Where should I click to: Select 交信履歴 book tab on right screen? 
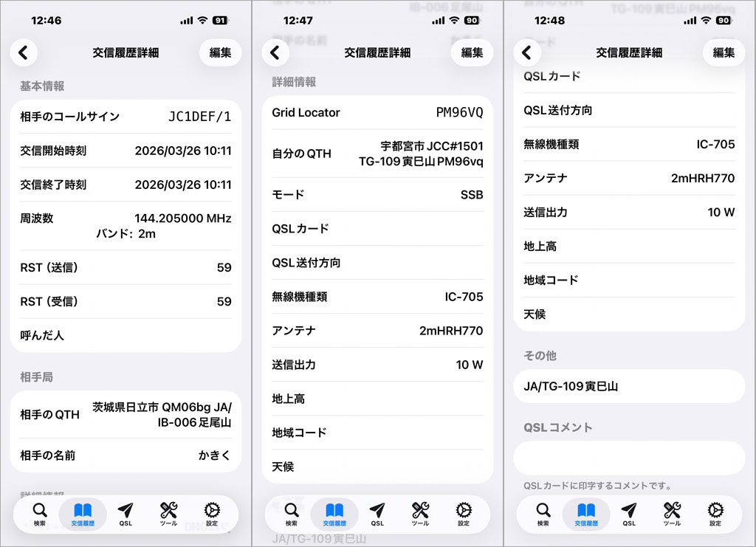[586, 514]
